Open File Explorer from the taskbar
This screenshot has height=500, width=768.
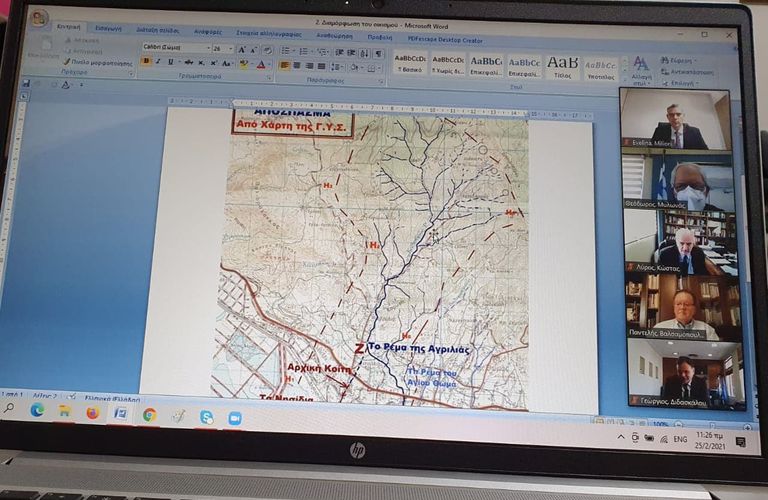pyautogui.click(x=65, y=411)
